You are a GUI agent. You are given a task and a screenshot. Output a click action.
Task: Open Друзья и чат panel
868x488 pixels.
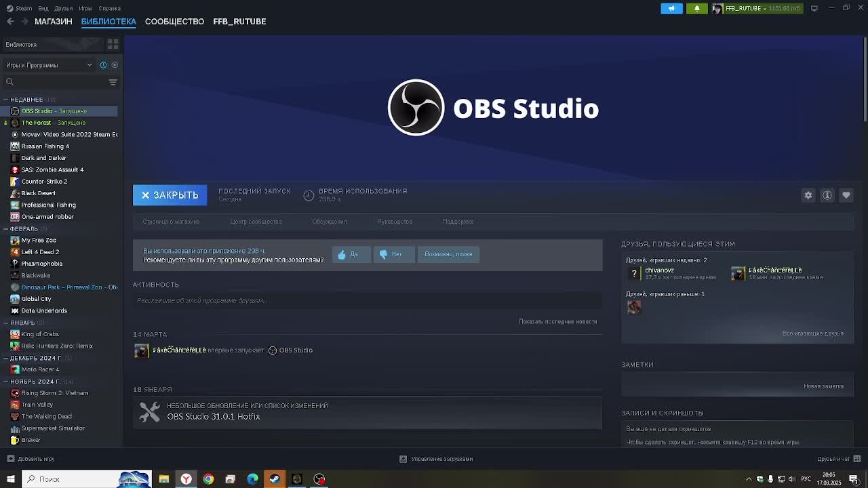coord(838,459)
